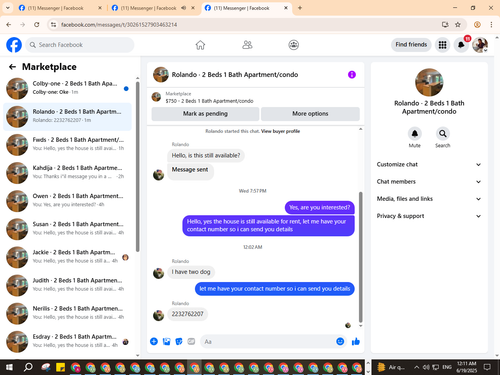Open the purple conversation information icon
This screenshot has height=375, width=500.
[352, 75]
